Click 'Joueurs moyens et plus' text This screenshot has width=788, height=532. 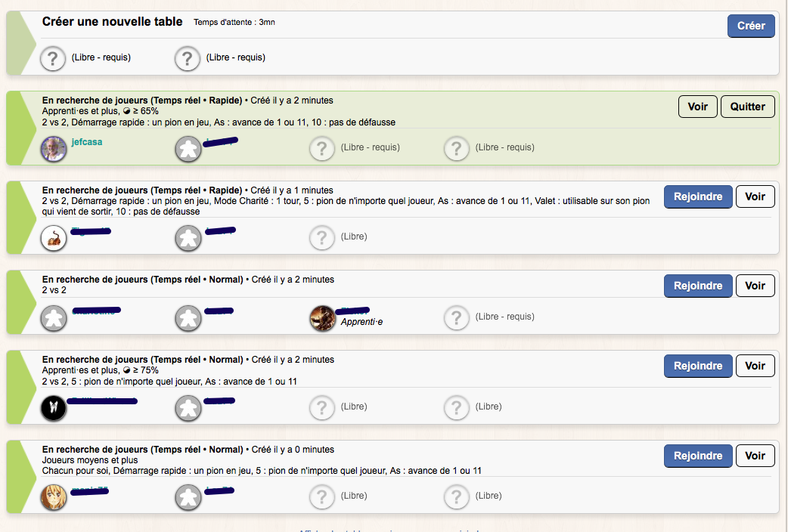(90, 460)
